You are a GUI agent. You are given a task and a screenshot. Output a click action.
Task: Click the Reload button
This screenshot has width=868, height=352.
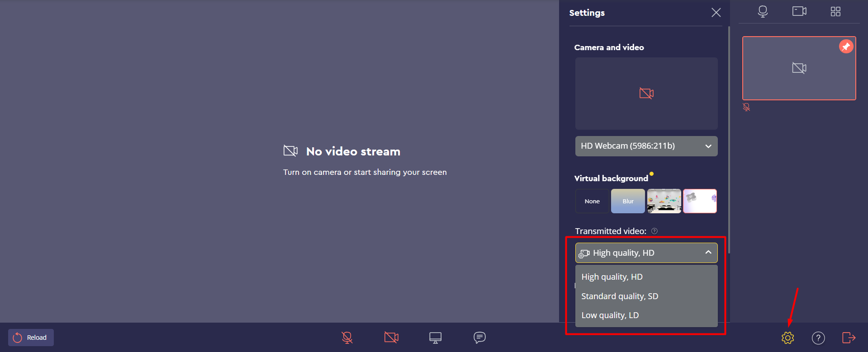31,338
